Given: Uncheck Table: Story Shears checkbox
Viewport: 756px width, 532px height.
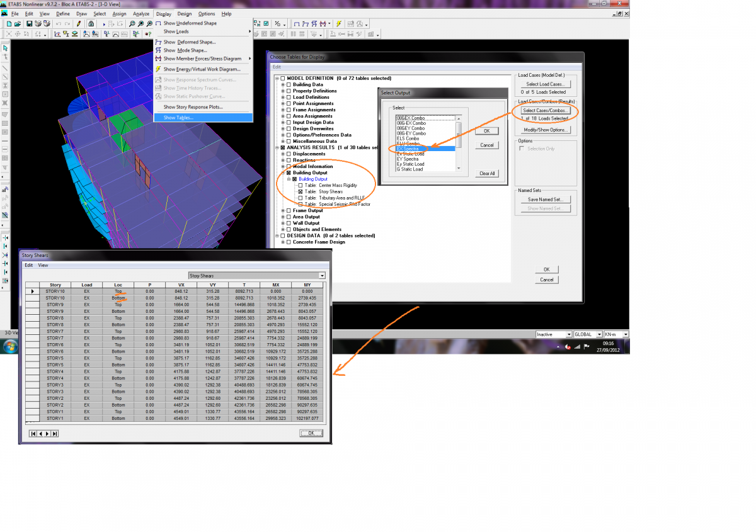Looking at the screenshot, I should point(301,191).
